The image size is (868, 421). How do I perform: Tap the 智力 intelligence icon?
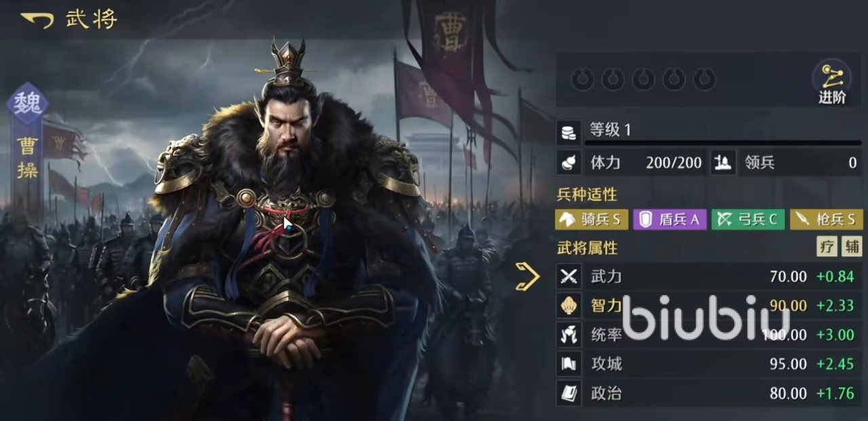pos(569,306)
